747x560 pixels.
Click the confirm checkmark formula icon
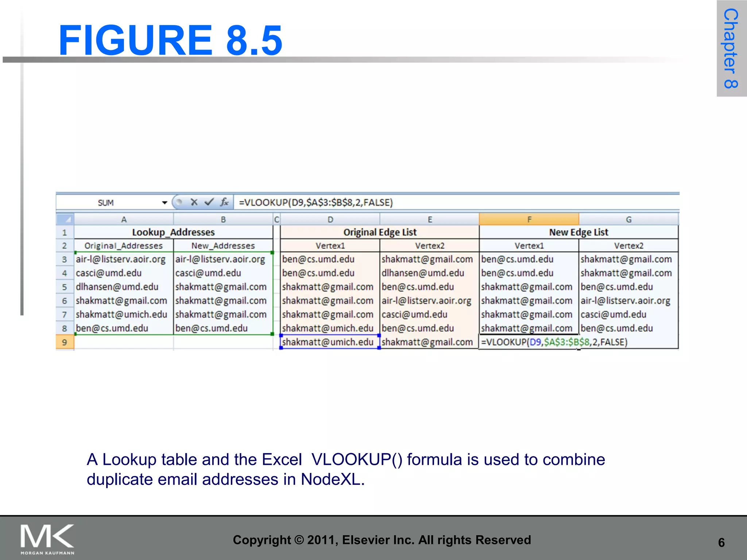(209, 202)
